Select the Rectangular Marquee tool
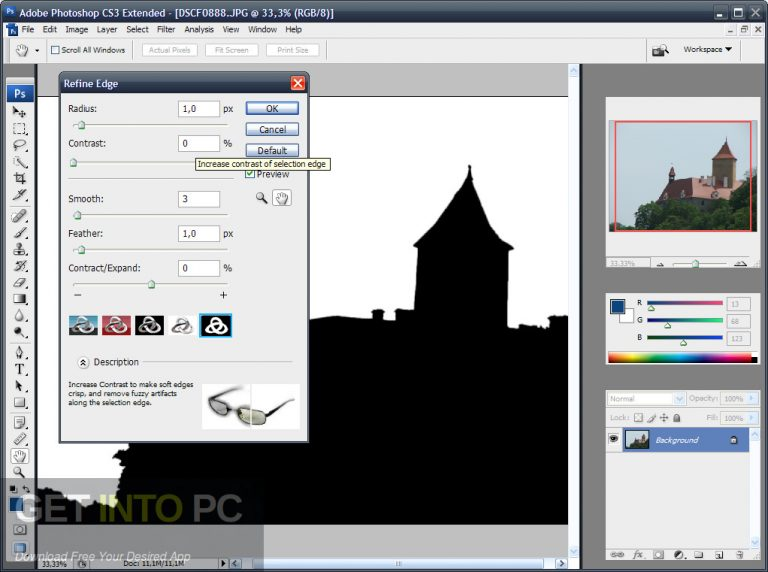The height and width of the screenshot is (572, 768). click(19, 129)
